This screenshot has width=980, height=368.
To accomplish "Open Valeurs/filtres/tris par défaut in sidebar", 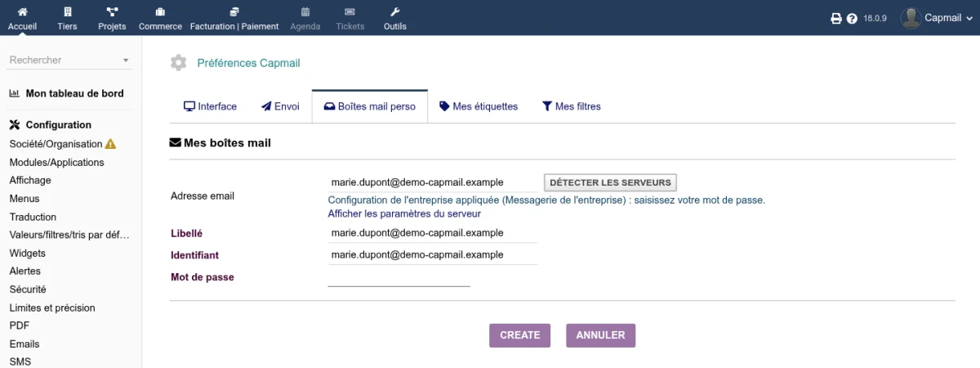I will (69, 235).
